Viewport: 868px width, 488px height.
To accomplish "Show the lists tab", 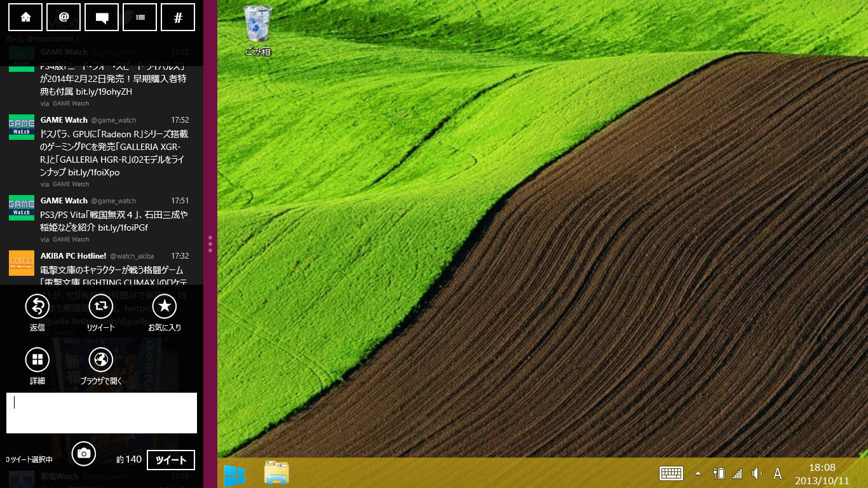I will tap(140, 17).
